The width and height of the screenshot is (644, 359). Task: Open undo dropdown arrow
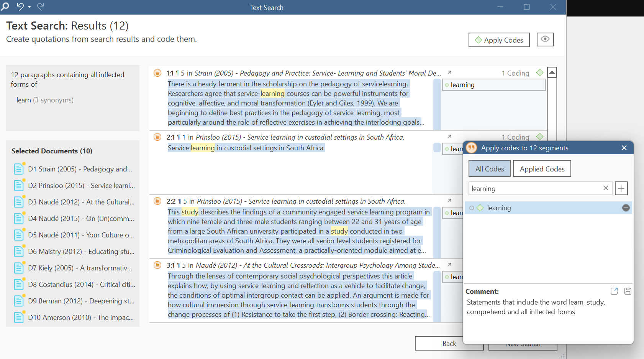tap(29, 7)
